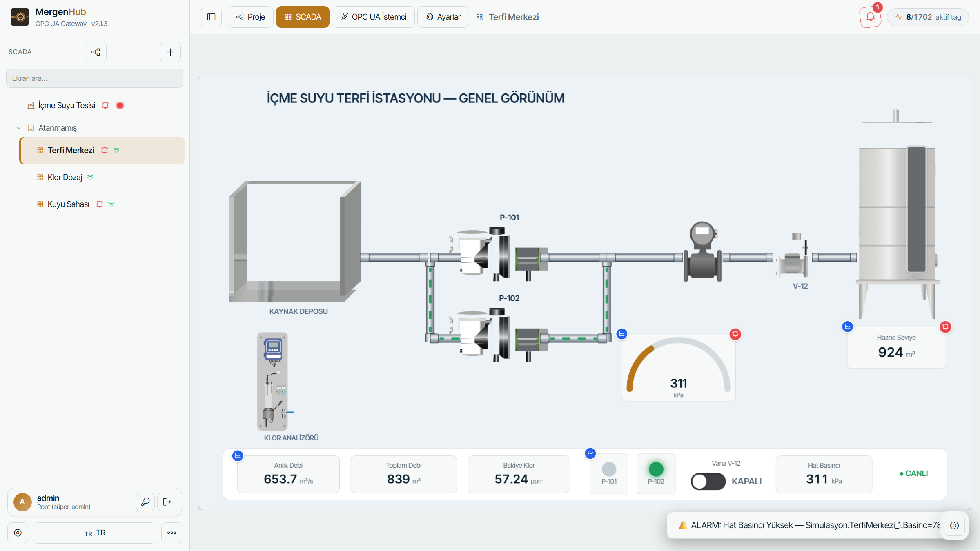Change language with the TR button
The width and height of the screenshot is (980, 551).
95,533
